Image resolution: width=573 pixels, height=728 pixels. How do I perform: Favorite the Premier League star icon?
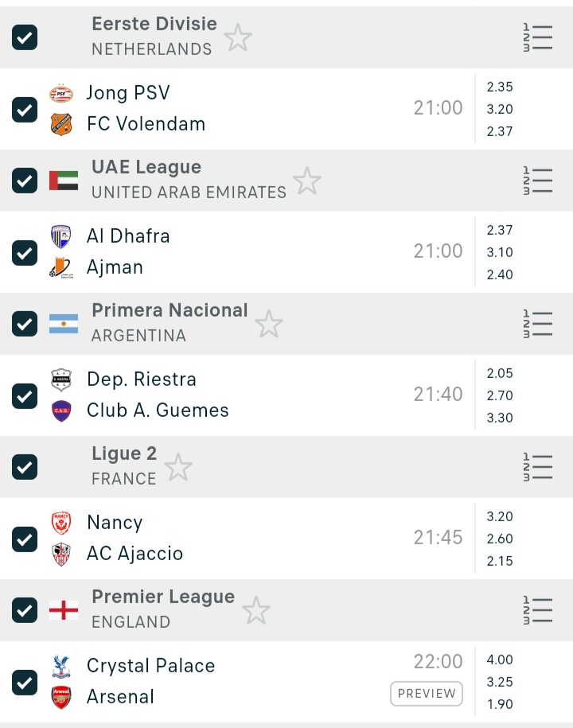(255, 610)
